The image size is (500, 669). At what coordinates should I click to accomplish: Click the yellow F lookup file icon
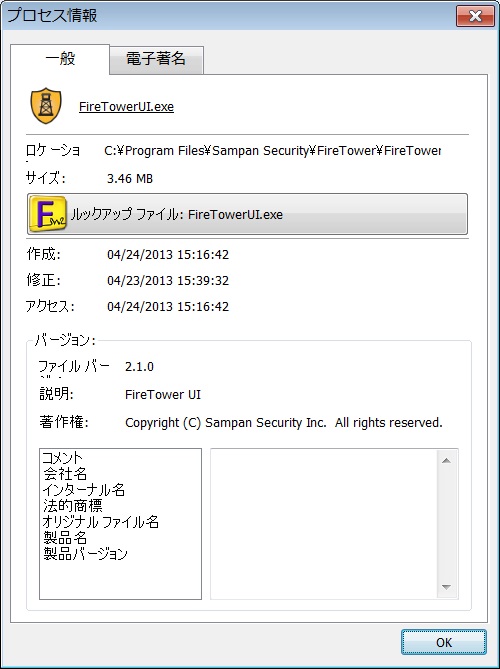click(x=47, y=214)
